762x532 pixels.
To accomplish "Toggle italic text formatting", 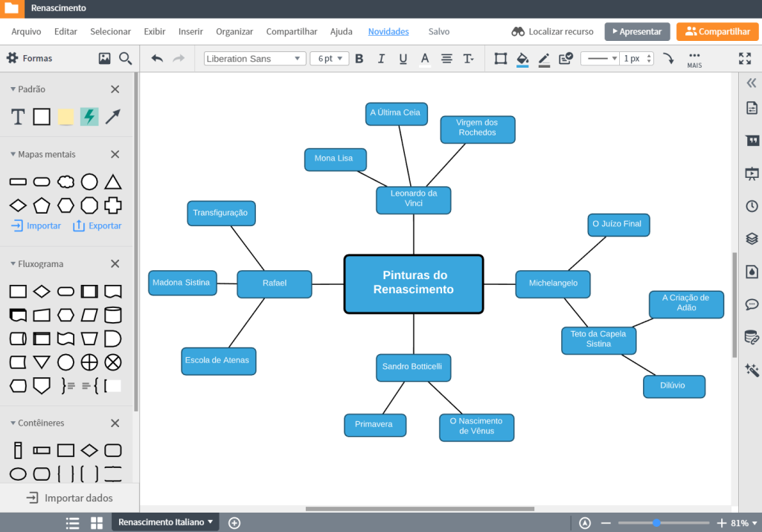I will click(381, 59).
